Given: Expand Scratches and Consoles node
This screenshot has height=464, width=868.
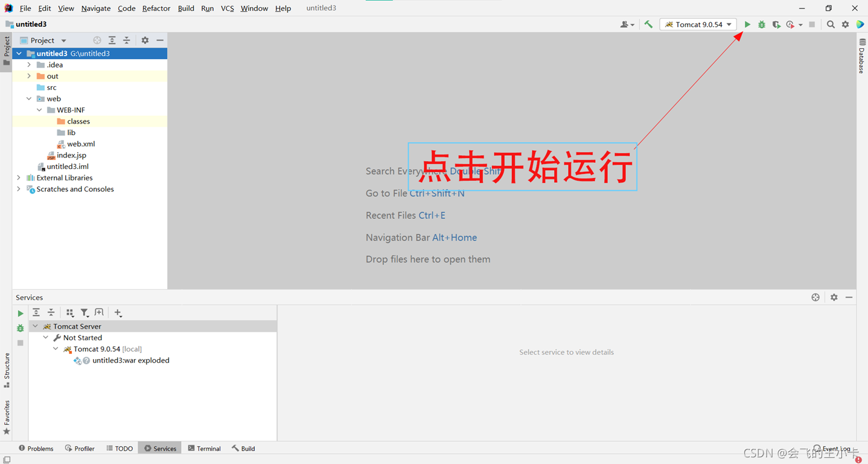Looking at the screenshot, I should (x=19, y=189).
